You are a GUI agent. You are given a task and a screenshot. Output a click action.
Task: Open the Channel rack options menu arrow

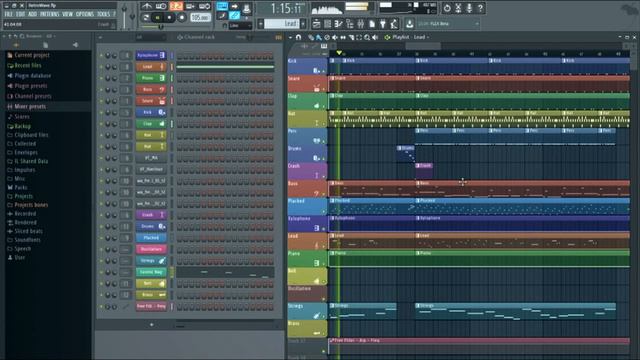point(100,37)
